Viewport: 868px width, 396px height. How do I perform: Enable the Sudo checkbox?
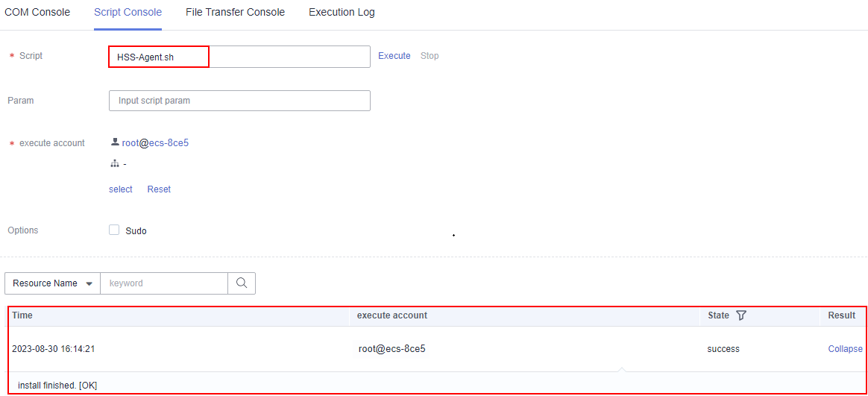click(x=114, y=230)
